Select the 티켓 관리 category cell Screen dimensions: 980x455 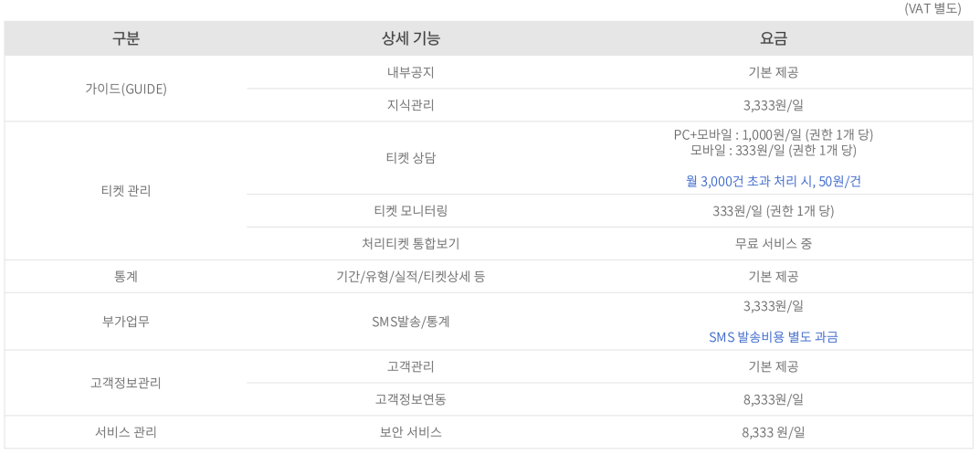pos(126,191)
